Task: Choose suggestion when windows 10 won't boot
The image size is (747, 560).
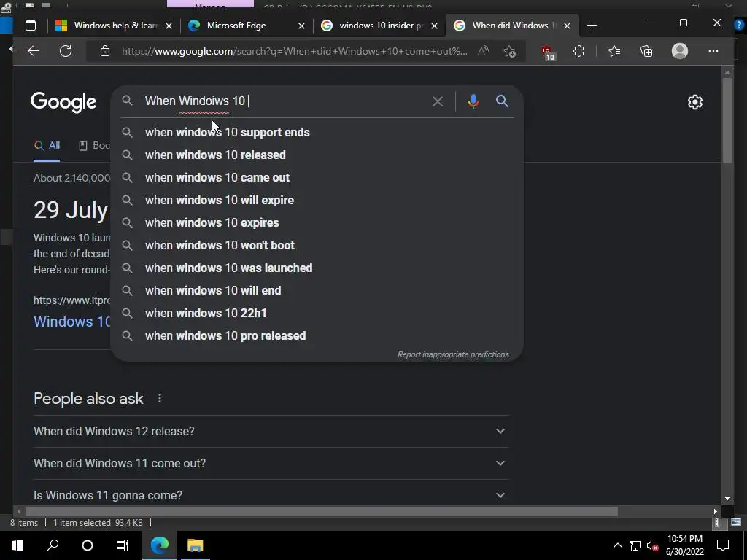Action: (317, 245)
